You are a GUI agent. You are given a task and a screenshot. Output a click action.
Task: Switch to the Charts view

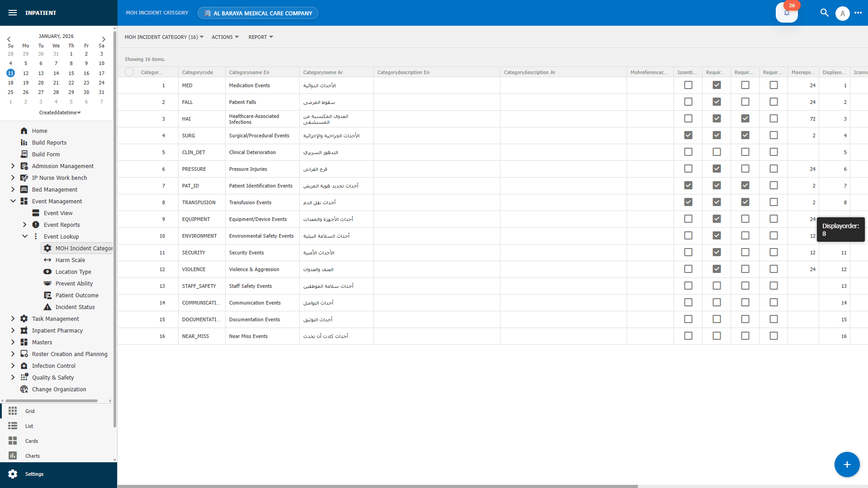(32, 456)
